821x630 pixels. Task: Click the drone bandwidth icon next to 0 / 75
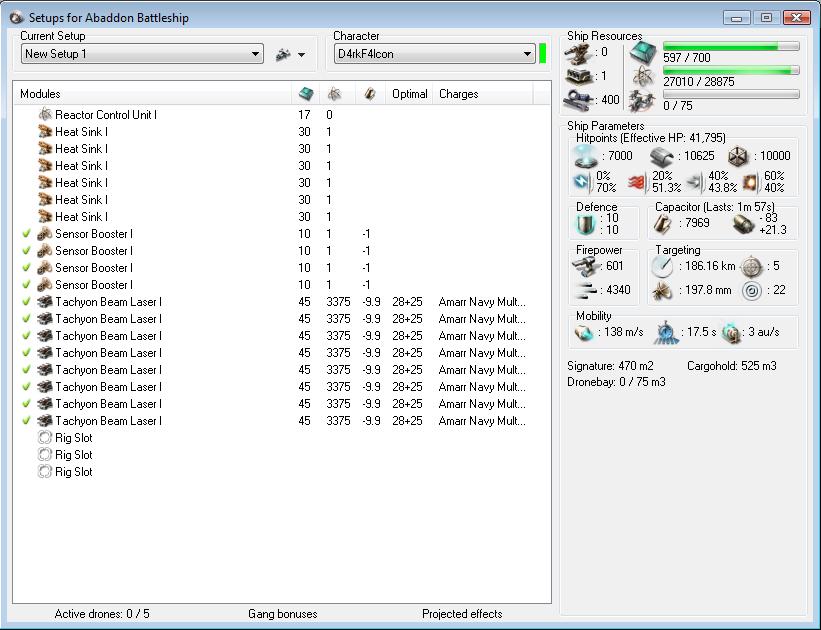click(642, 101)
